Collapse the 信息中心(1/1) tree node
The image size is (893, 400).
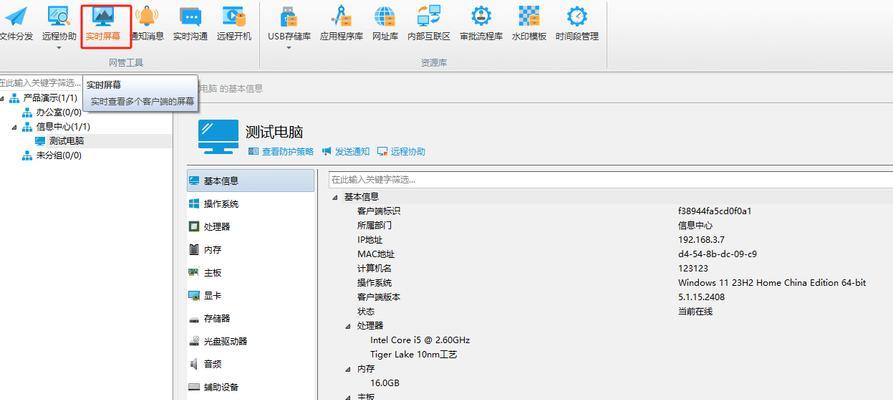coord(15,127)
